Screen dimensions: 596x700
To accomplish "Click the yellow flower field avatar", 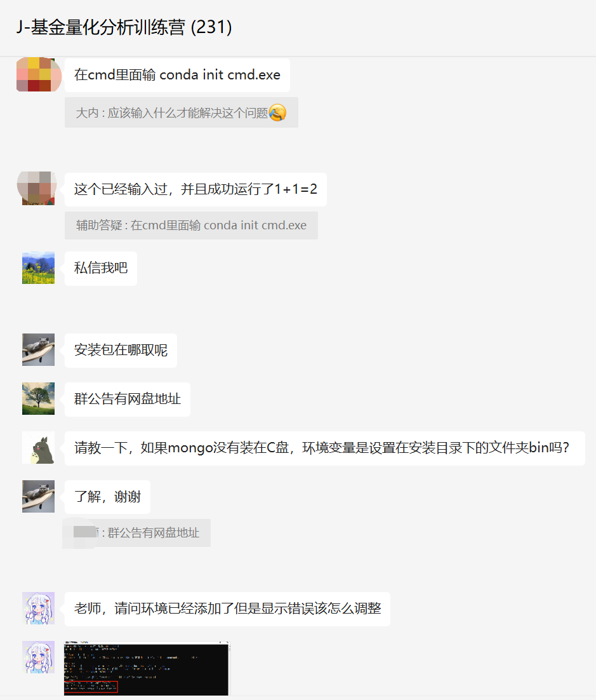I will (38, 268).
